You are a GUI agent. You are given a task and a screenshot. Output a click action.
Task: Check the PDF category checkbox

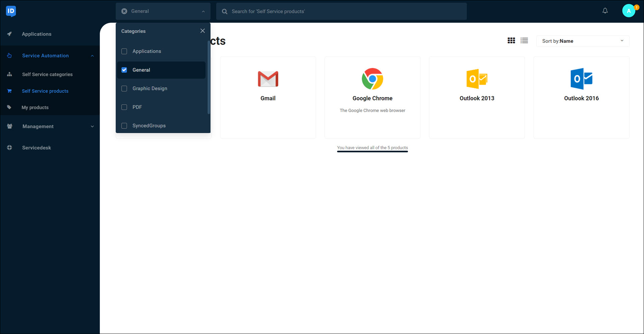pyautogui.click(x=124, y=107)
